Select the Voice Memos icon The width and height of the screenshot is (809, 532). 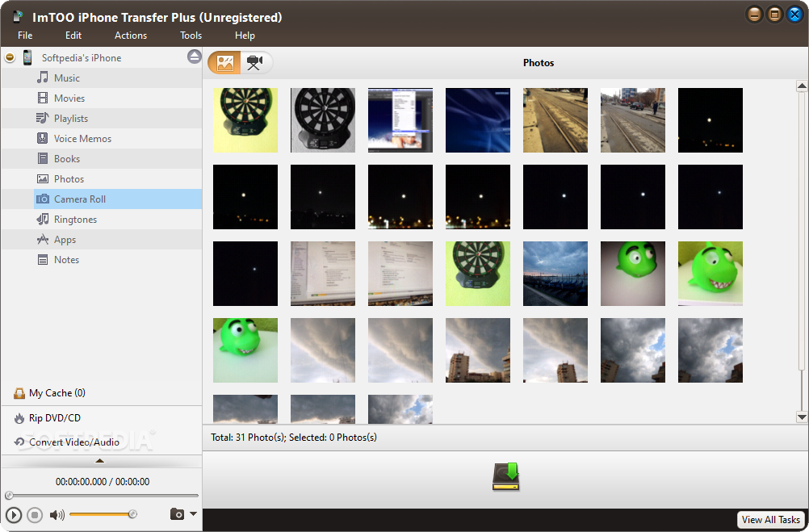point(43,138)
